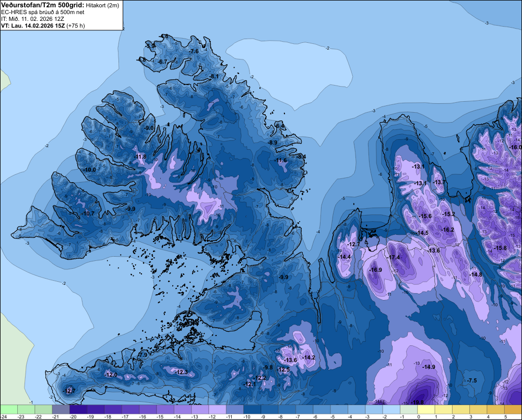The height and width of the screenshot is (420, 522).
Task: Click the -12.5 temperature label
Action: (283, 369)
